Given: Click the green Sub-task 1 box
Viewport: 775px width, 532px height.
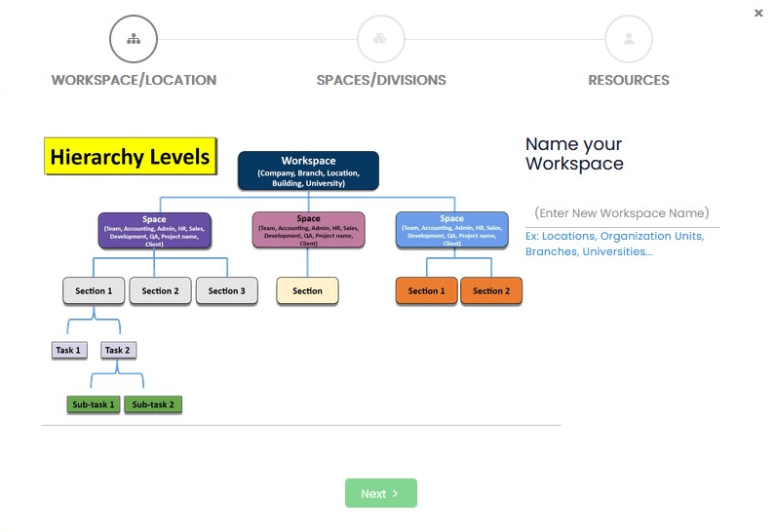Looking at the screenshot, I should click(x=94, y=404).
